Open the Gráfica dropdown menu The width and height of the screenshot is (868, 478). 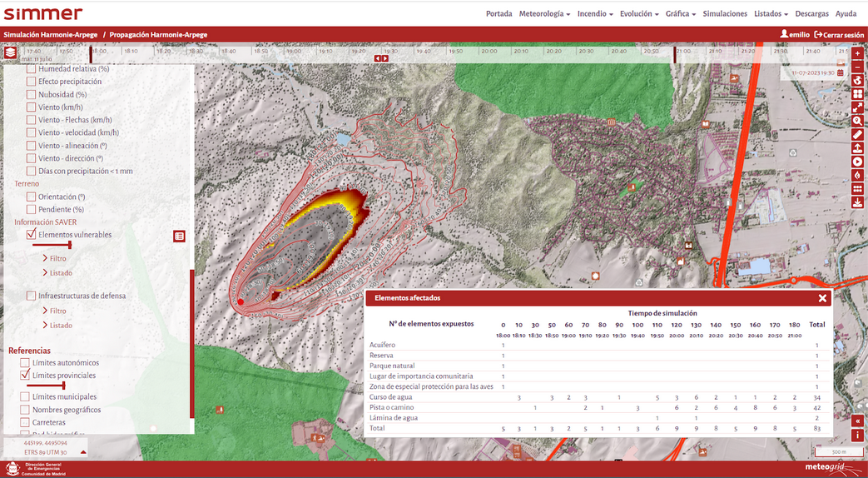[x=681, y=14]
